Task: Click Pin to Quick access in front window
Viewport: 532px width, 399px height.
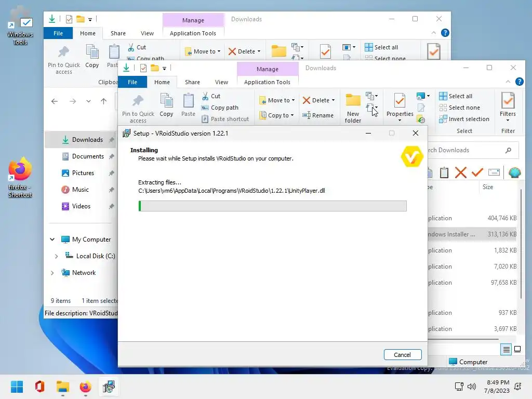Action: 138,108
